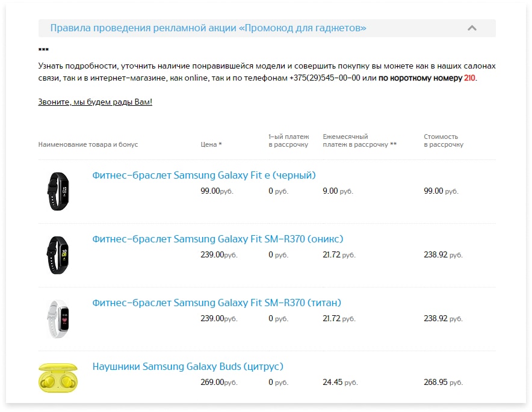The height and width of the screenshot is (412, 532).
Task: Open the yellow Galaxy Buds earphones image
Action: pos(58,378)
